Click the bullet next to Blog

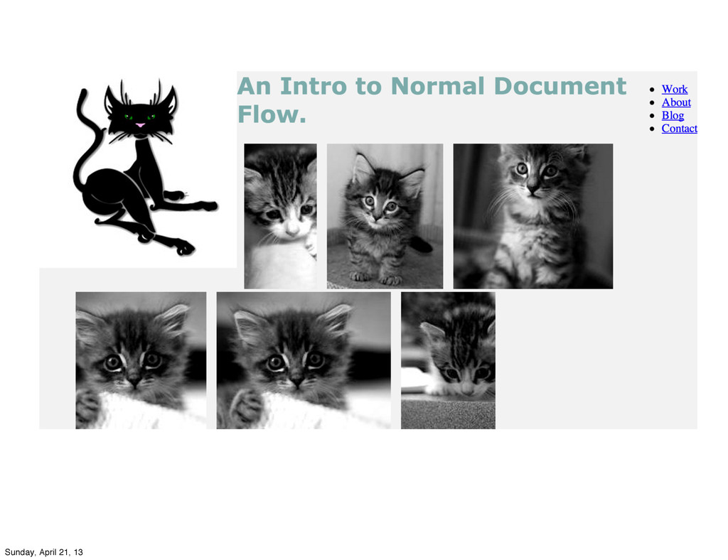652,116
